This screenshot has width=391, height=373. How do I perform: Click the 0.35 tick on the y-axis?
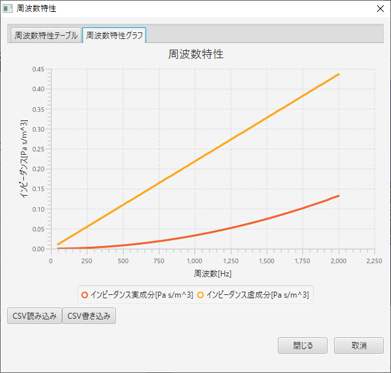[x=39, y=109]
